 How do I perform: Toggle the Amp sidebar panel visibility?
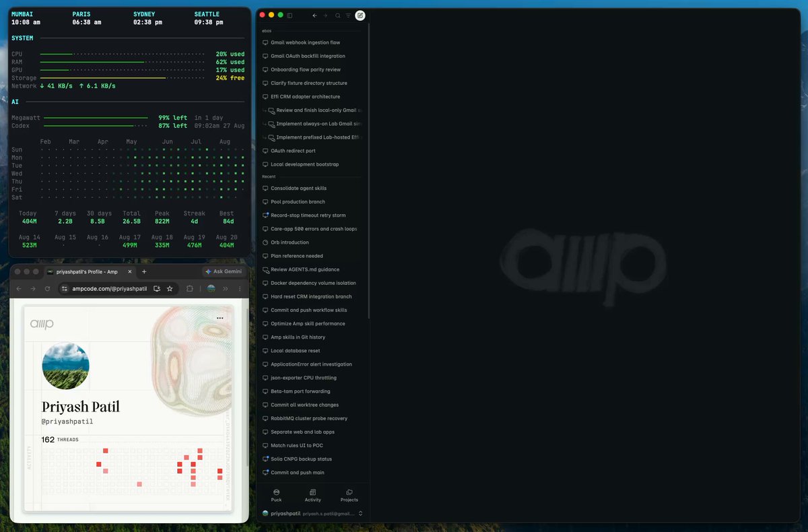pyautogui.click(x=290, y=15)
